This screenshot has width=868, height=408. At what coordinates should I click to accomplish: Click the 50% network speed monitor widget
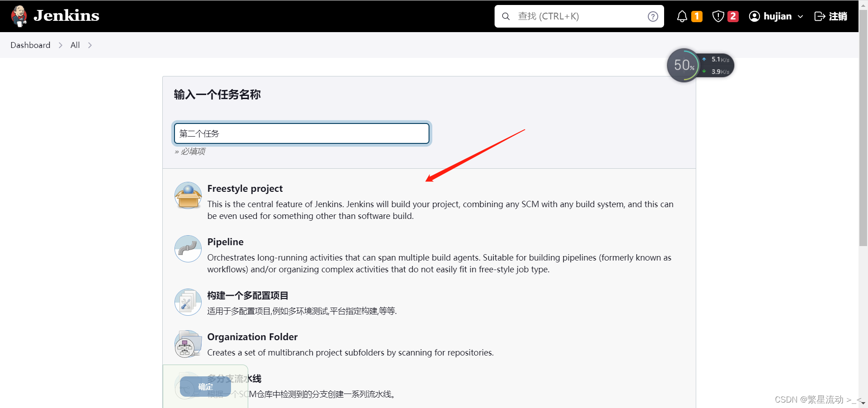700,66
